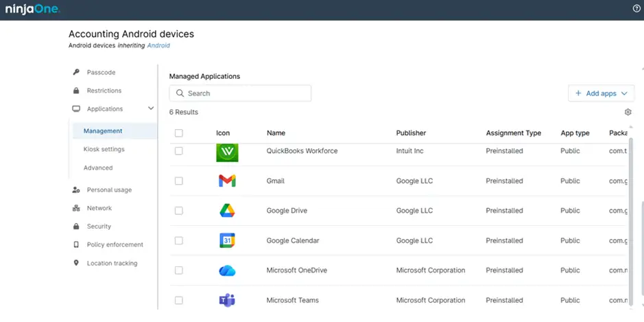This screenshot has width=644, height=322.
Task: Click the Microsoft Teams name cell
Action: tap(292, 300)
